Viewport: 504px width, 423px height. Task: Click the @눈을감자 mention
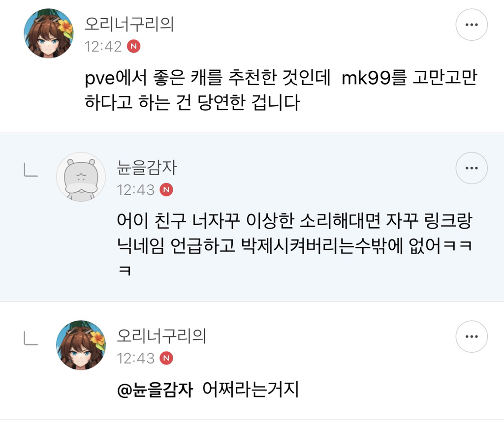(x=153, y=391)
